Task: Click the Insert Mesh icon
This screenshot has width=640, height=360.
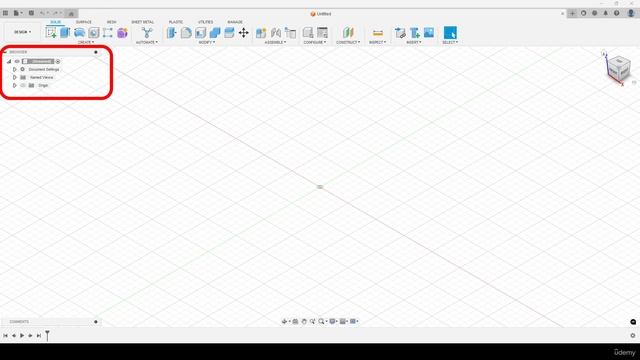Action: click(x=415, y=33)
